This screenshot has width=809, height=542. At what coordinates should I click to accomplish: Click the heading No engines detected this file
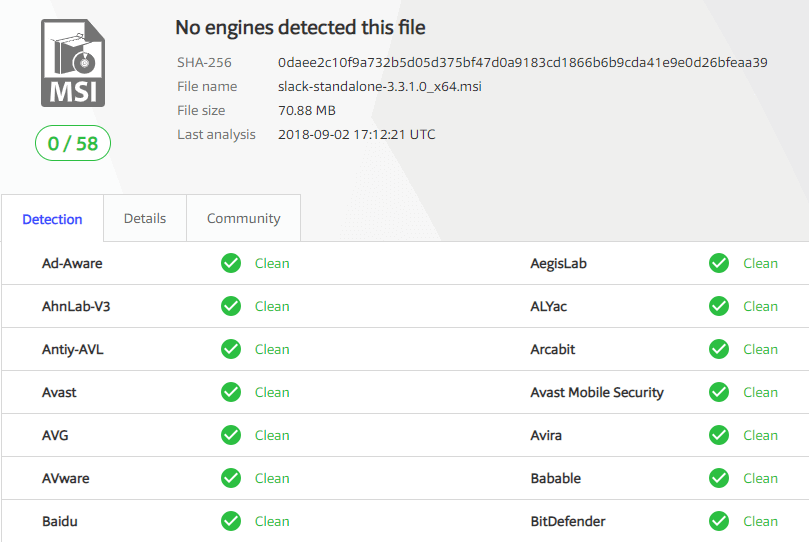point(300,27)
